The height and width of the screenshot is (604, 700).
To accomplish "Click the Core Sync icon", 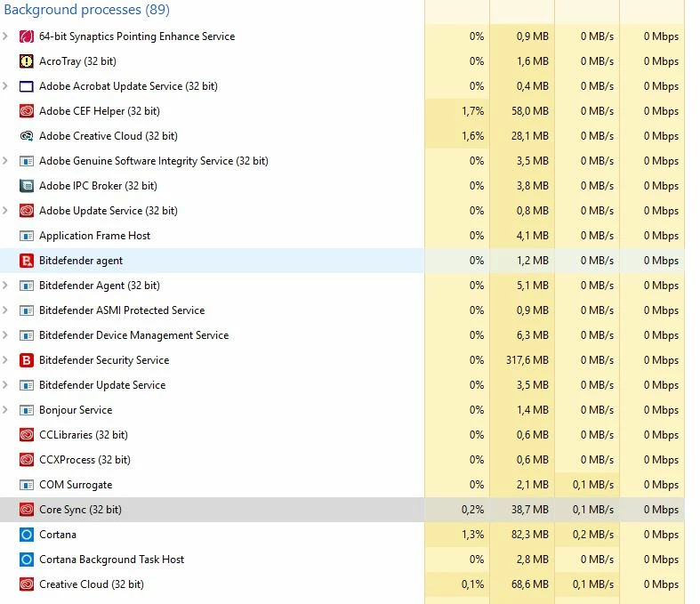I will pos(27,510).
